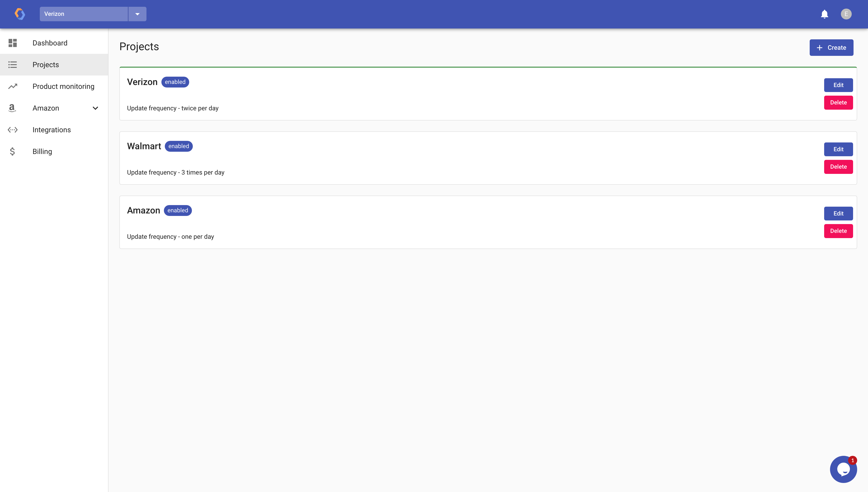Click the Product monitoring trend icon
The width and height of the screenshot is (868, 492).
click(12, 87)
